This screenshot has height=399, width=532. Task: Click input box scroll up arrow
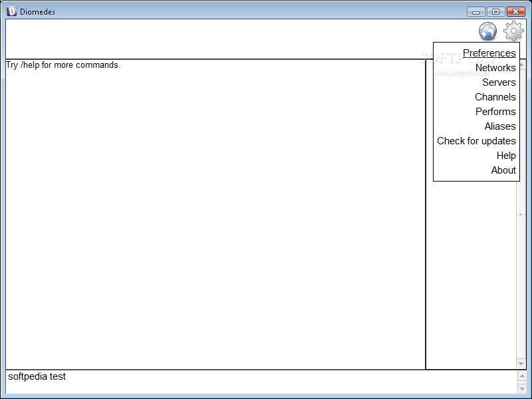[522, 376]
